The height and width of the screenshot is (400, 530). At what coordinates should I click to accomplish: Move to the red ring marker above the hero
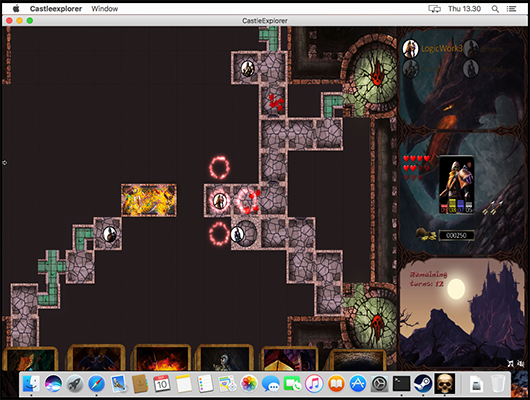coord(219,167)
